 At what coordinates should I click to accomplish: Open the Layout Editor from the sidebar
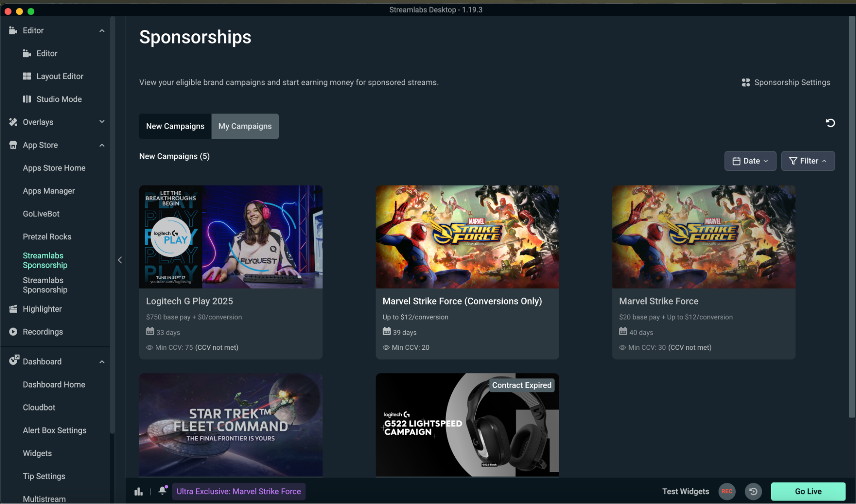[60, 76]
